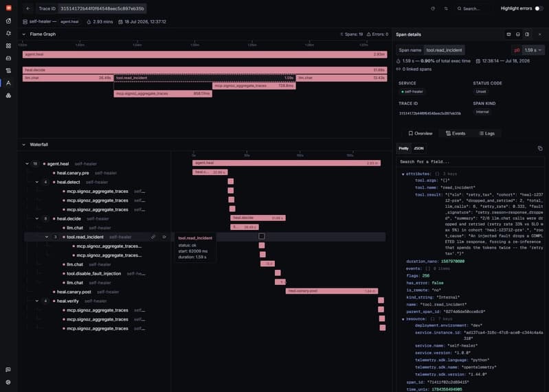Screen dimensions: 549x392
Task: Click the 'Internal' span kind badge
Action: [x=482, y=112]
